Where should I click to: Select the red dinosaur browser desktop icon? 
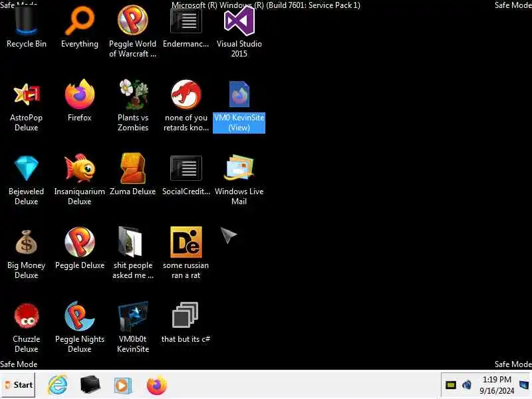coord(186,95)
